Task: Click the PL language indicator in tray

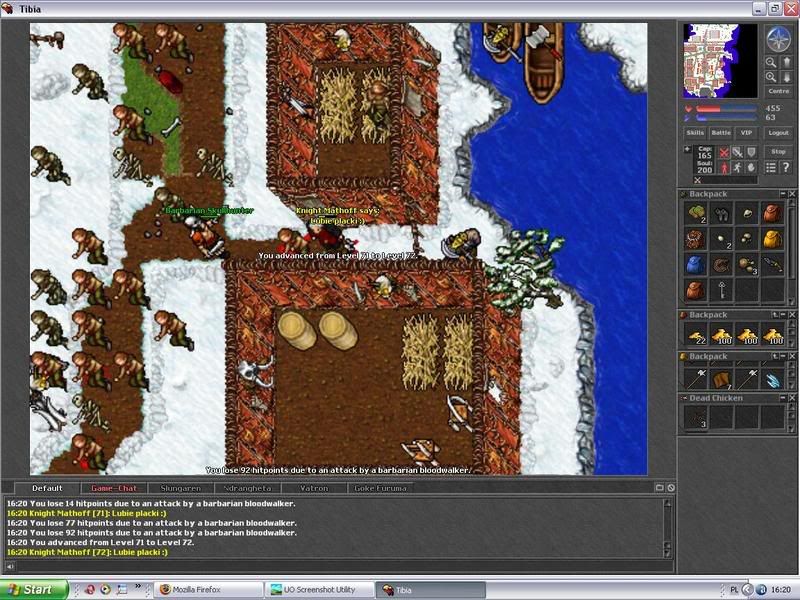Action: 734,590
